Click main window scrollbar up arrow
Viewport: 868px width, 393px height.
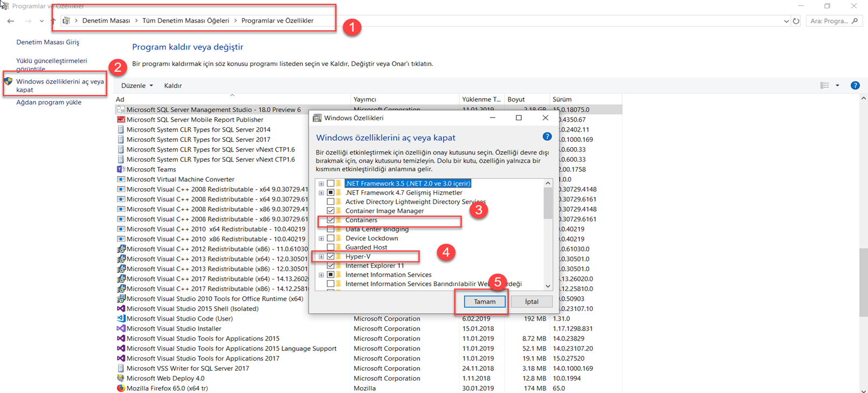864,99
